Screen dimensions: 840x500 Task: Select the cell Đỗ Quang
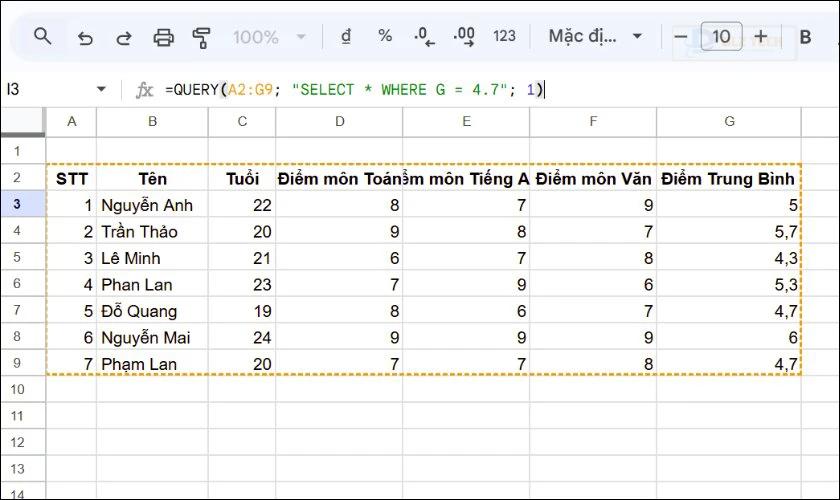point(152,310)
